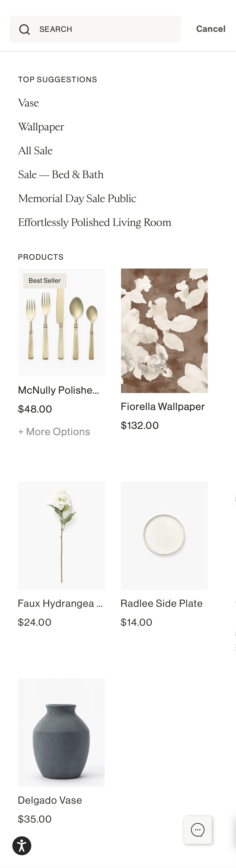View the Fiorella Wallpaper product image
This screenshot has width=236, height=868.
164,331
